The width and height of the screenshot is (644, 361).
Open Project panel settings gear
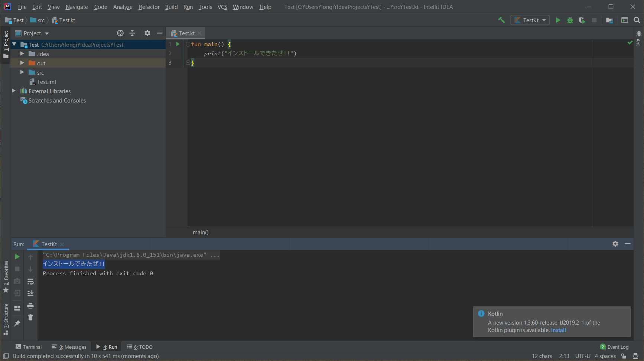[x=147, y=33]
